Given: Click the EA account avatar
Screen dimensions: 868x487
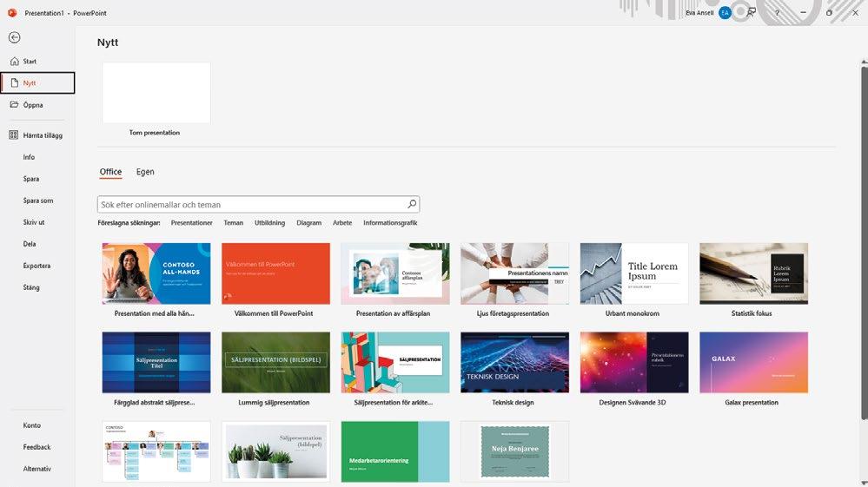Looking at the screenshot, I should [725, 13].
